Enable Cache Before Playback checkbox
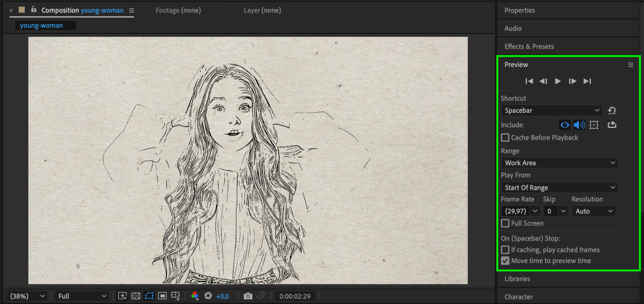This screenshot has width=644, height=304. point(505,138)
